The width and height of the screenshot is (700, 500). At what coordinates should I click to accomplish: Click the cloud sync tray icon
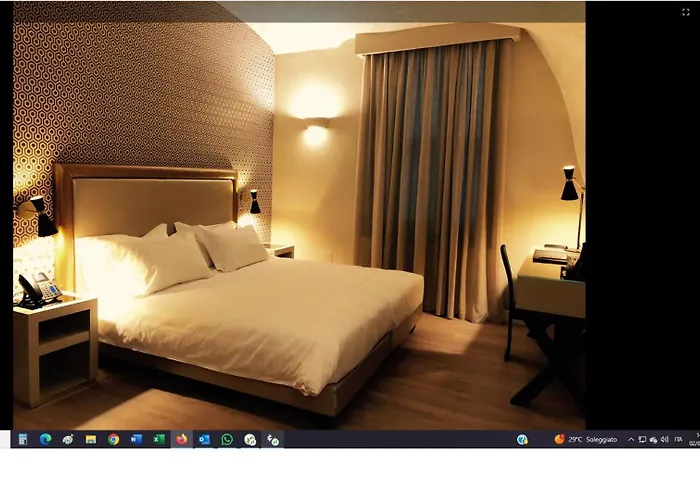pyautogui.click(x=653, y=440)
